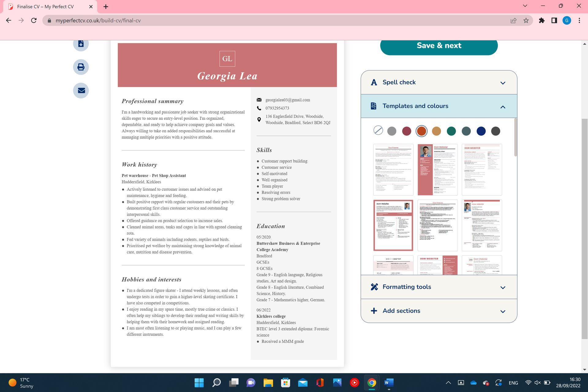Click the Georgia Lea name header
588x392 pixels.
[x=227, y=76]
